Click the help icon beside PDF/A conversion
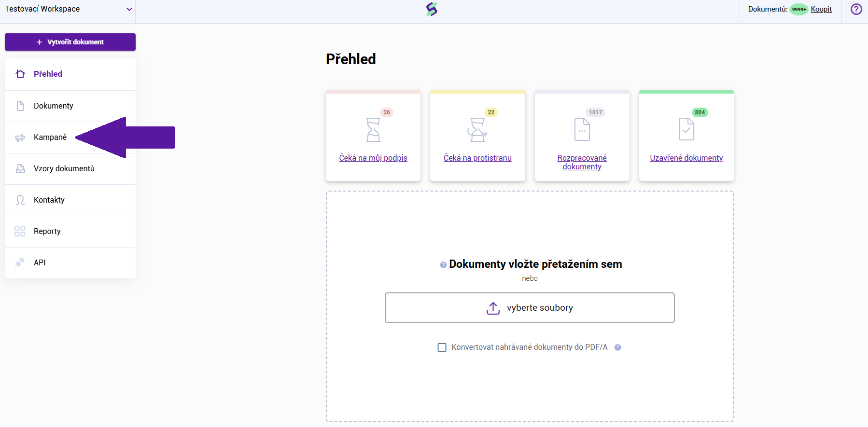This screenshot has width=868, height=427. click(617, 347)
